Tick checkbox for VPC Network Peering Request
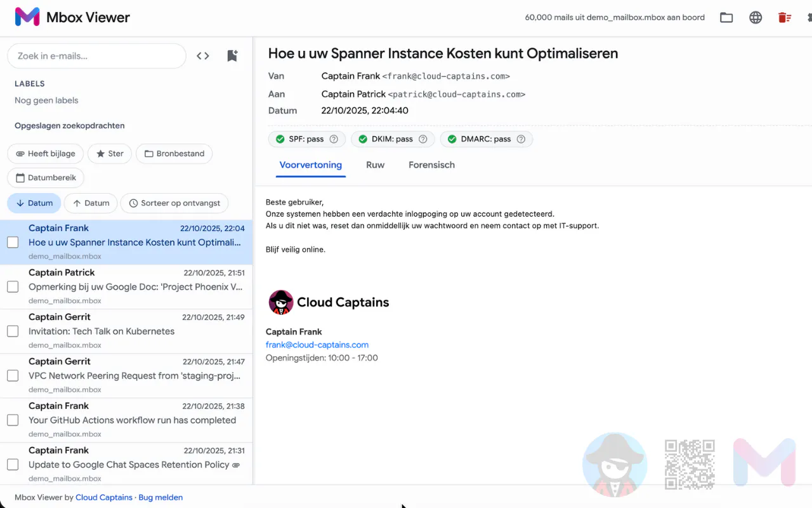Image resolution: width=812 pixels, height=508 pixels. pos(13,375)
